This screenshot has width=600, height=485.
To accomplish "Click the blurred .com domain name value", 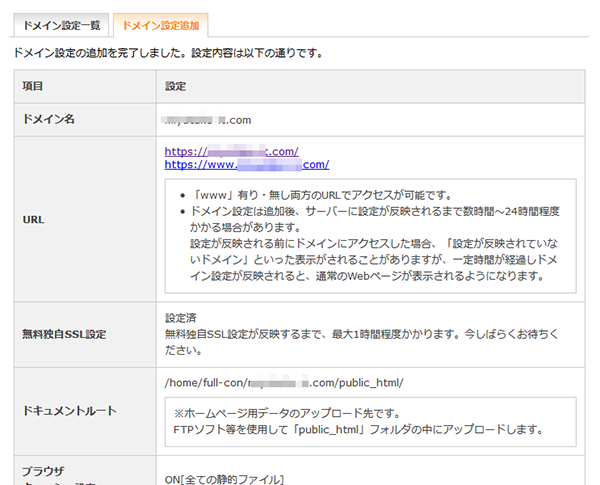I will tap(208, 120).
